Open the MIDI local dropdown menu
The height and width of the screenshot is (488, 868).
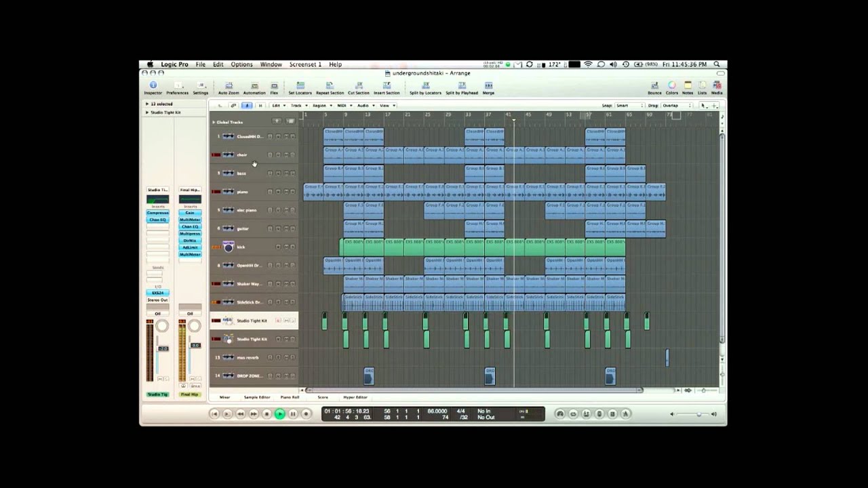tap(344, 106)
